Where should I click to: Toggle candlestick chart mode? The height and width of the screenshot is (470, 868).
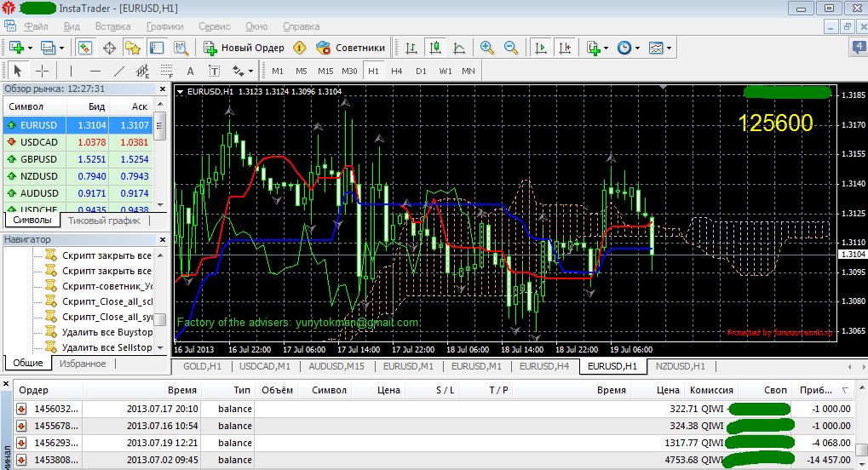[435, 48]
